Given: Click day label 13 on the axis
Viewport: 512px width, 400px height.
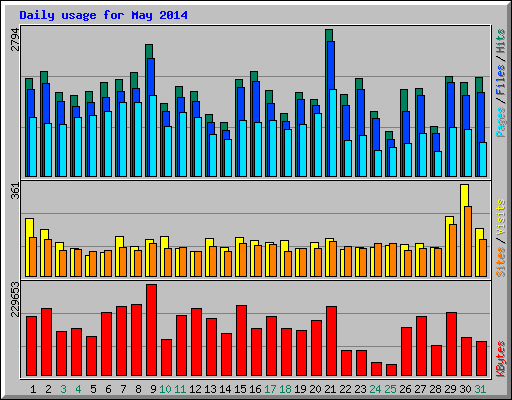Looking at the screenshot, I should pyautogui.click(x=210, y=389).
